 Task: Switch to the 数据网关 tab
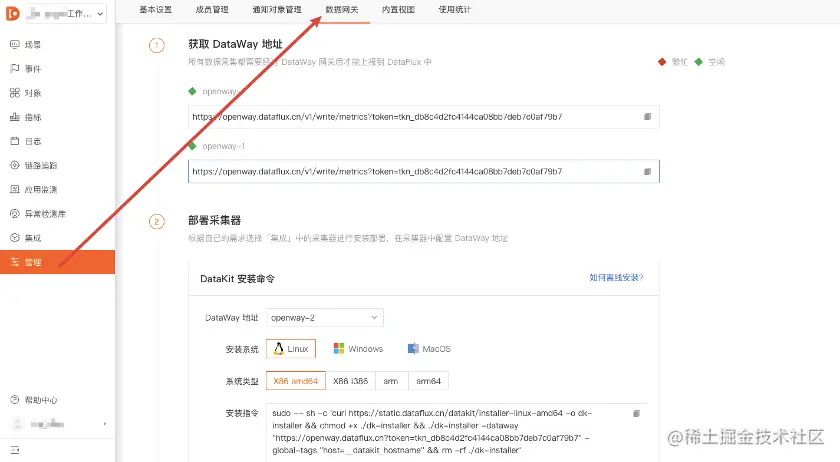[342, 10]
